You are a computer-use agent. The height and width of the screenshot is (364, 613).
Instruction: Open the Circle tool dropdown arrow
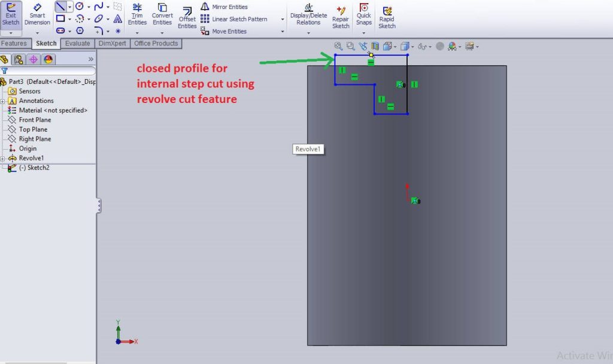89,7
